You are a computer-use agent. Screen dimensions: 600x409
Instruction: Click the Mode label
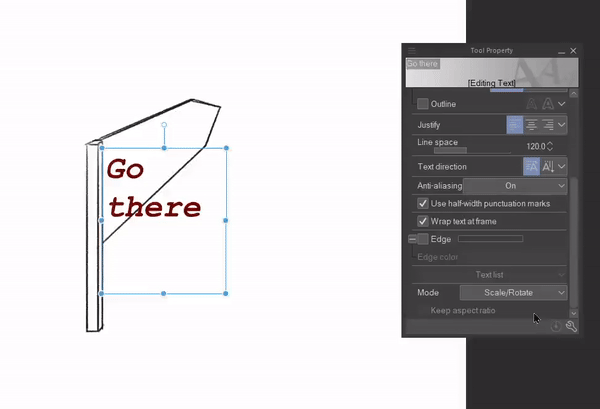(428, 293)
